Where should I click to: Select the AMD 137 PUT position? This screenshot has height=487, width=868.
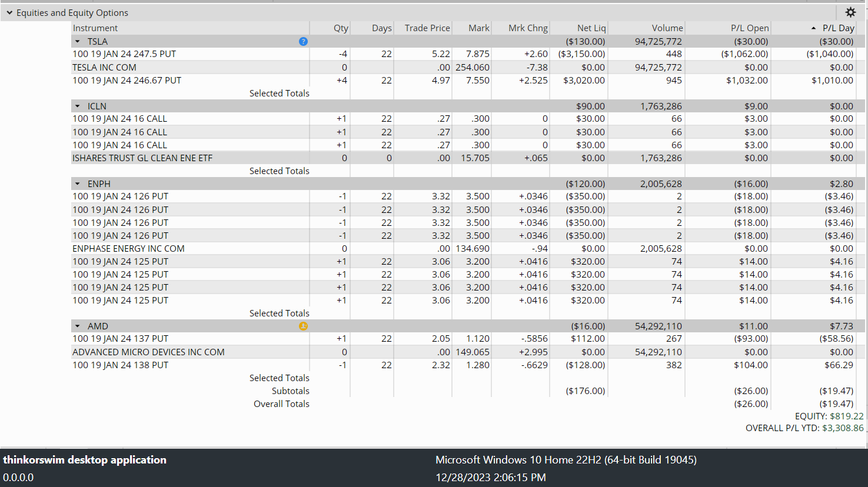468,339
